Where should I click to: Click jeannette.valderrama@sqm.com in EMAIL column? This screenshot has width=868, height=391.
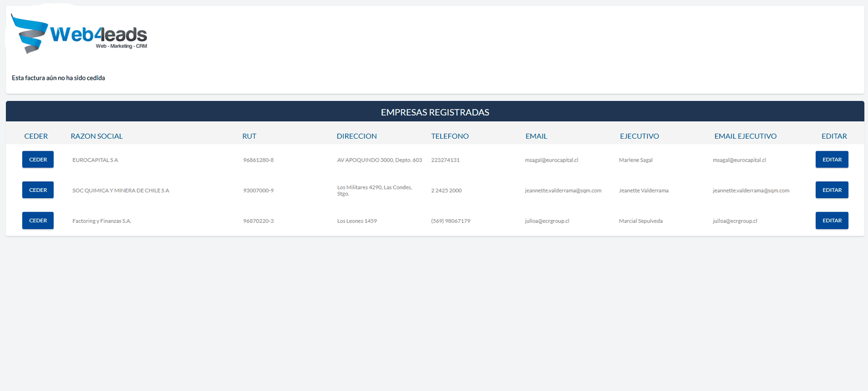tap(563, 190)
